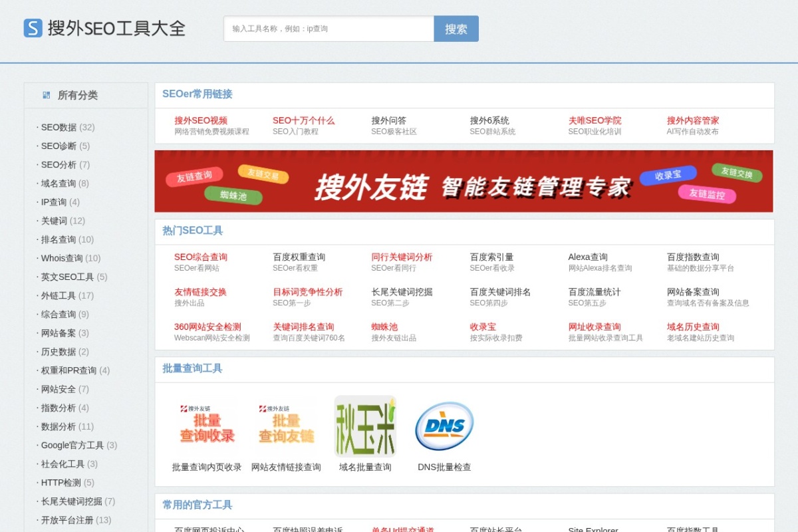Viewport: 798px width, 532px height.
Task: Click the grid icon beside 所有分类
Action: click(x=47, y=95)
